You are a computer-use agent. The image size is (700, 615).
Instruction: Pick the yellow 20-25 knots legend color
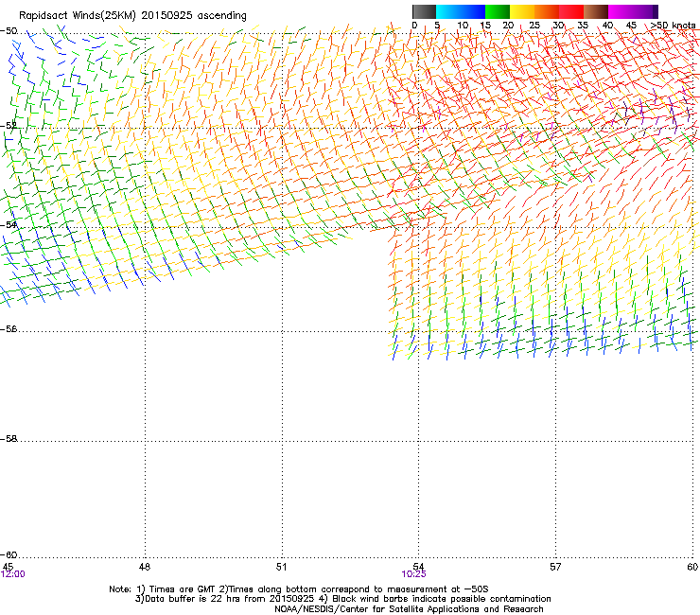tap(522, 11)
